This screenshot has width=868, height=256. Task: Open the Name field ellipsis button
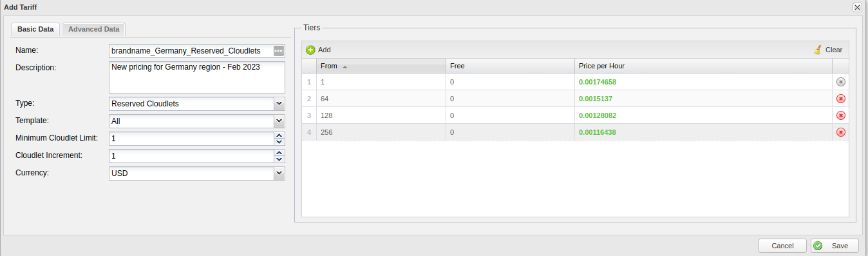pos(279,50)
